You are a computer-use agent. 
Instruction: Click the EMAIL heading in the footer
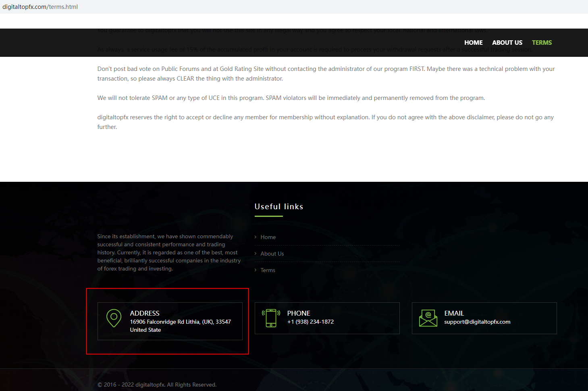[x=454, y=313]
